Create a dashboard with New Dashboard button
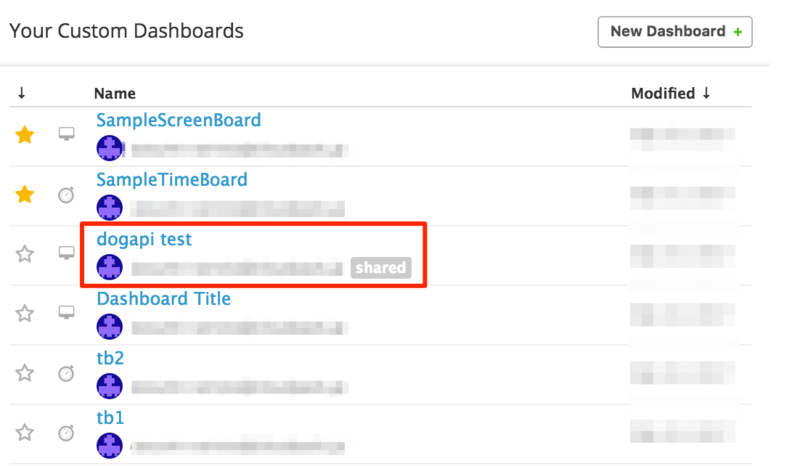The height and width of the screenshot is (466, 800). 675,32
